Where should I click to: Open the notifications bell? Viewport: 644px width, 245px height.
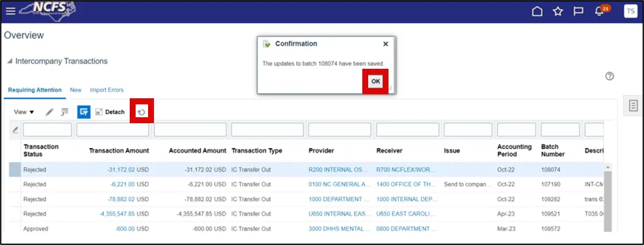pyautogui.click(x=599, y=12)
